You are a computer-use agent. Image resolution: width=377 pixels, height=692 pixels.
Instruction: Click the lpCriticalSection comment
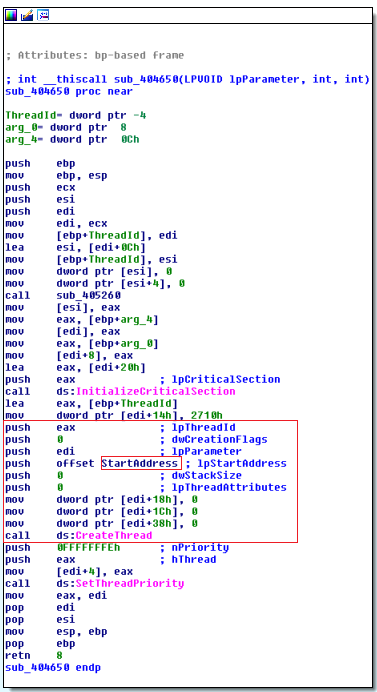220,379
